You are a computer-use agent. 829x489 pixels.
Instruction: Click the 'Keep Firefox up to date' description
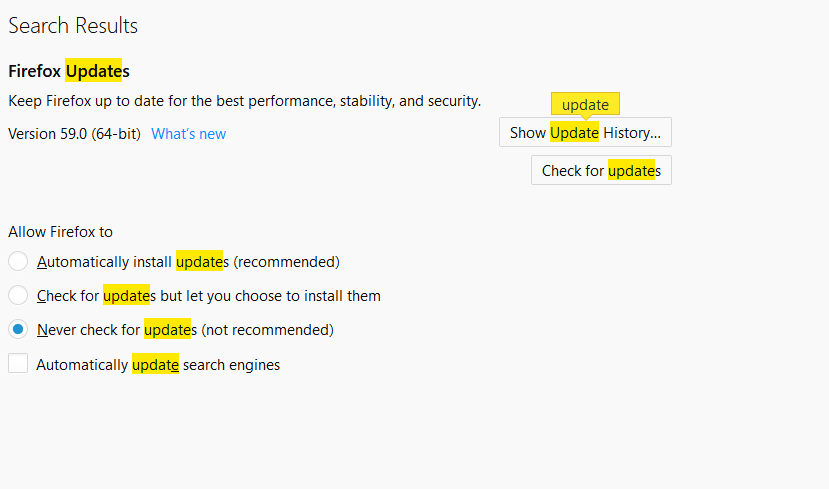click(x=244, y=101)
